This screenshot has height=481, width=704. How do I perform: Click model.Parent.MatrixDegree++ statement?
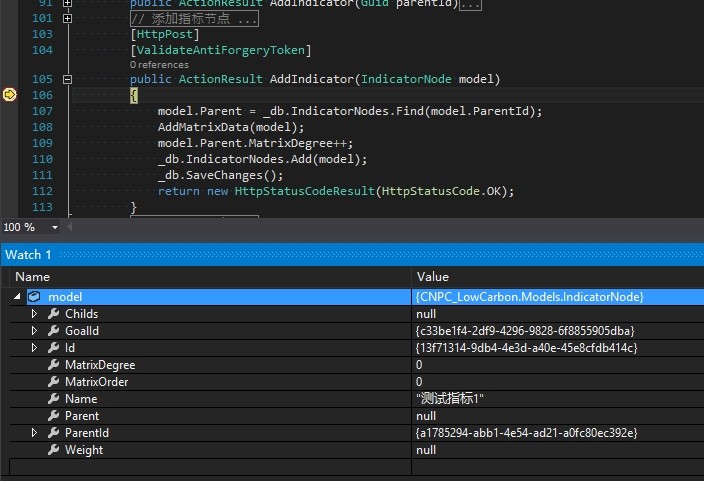coord(255,143)
